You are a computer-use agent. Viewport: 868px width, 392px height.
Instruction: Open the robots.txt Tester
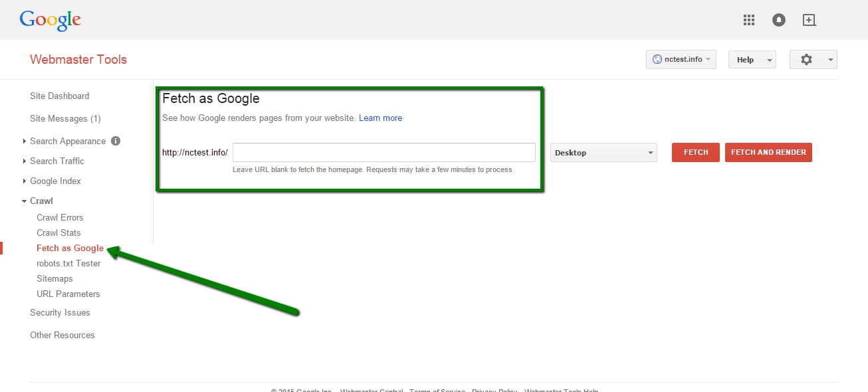pyautogui.click(x=68, y=263)
